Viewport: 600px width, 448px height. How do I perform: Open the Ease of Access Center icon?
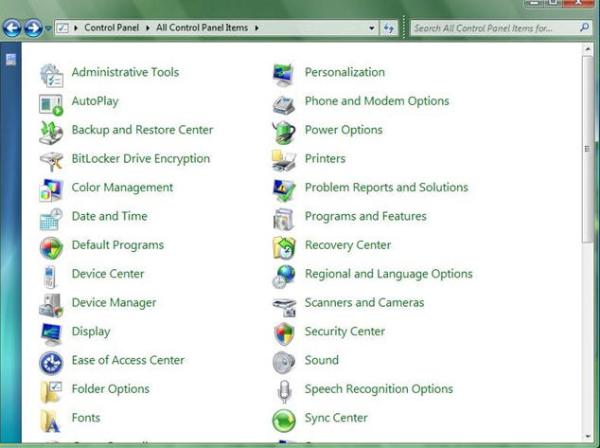(x=51, y=363)
